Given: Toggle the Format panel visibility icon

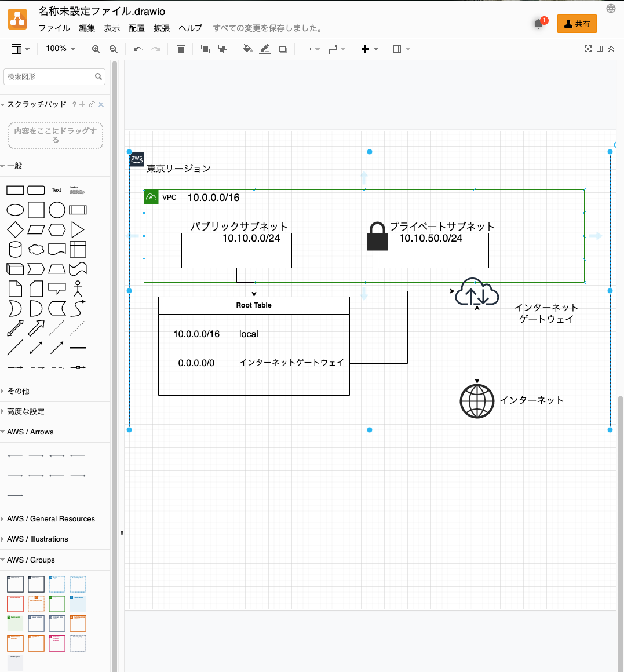Looking at the screenshot, I should tap(599, 49).
